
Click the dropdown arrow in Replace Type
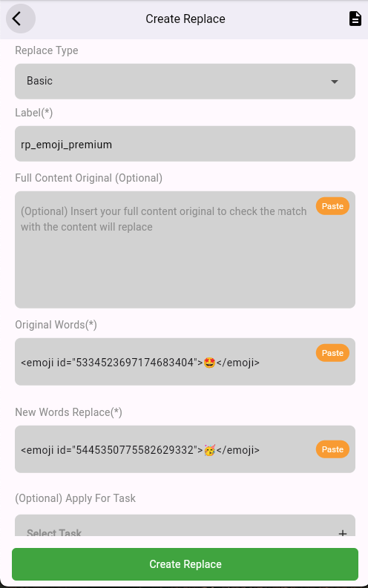(334, 82)
